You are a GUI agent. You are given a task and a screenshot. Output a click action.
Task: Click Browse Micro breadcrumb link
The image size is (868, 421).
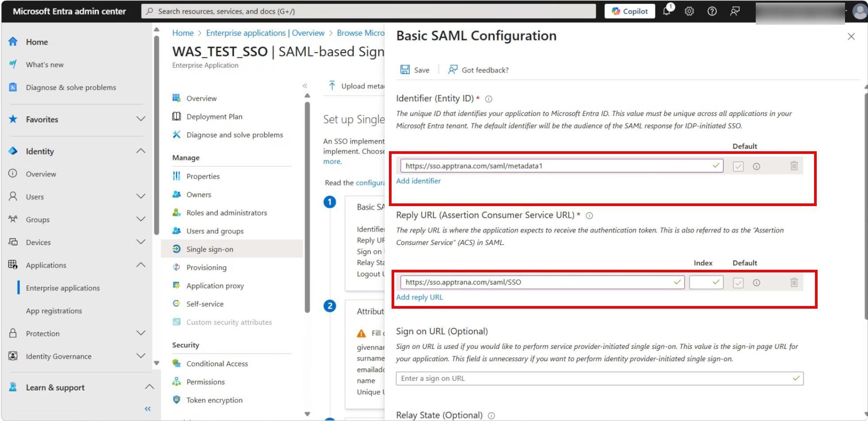point(361,33)
